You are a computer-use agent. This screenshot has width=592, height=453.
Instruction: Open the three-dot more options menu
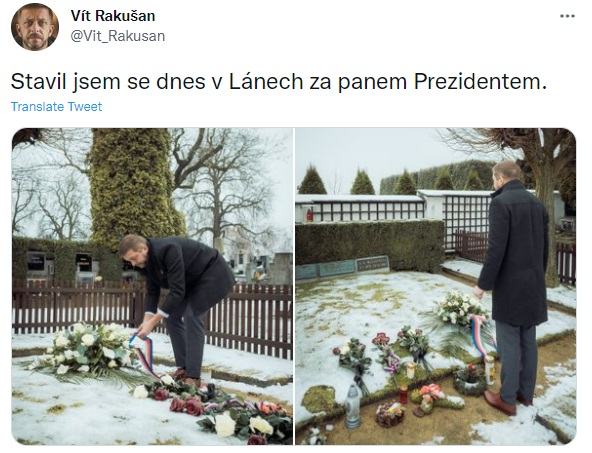click(567, 16)
